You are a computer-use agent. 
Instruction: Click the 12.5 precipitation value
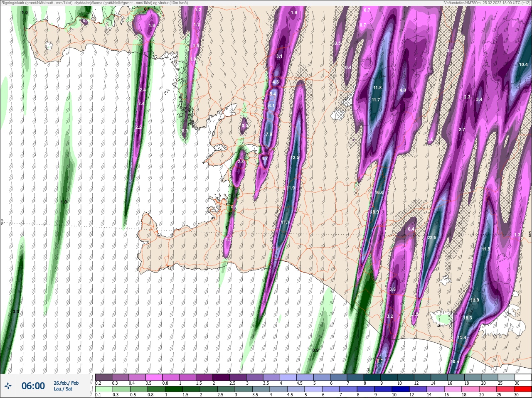[x=295, y=157]
